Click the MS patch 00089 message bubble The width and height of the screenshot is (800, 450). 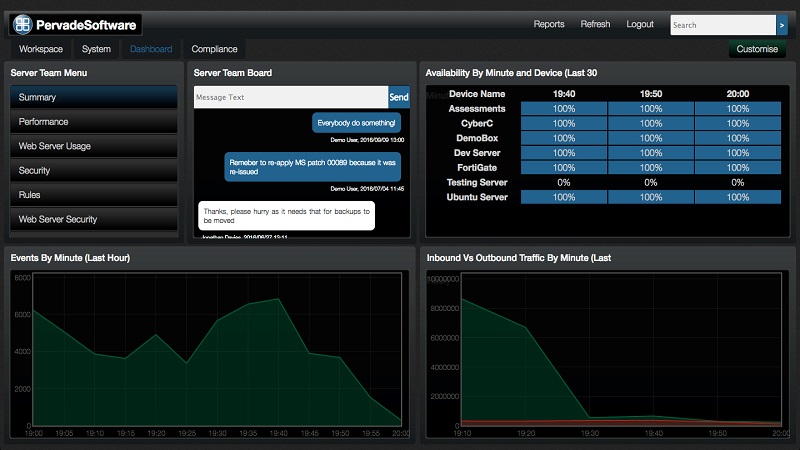point(312,167)
